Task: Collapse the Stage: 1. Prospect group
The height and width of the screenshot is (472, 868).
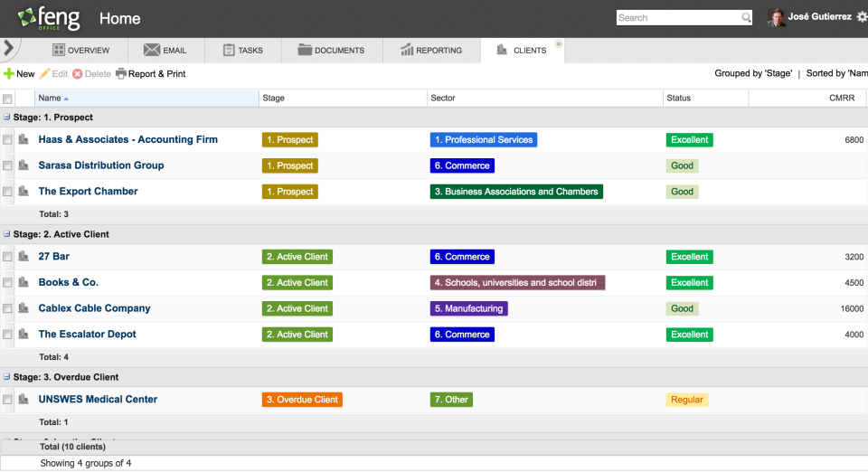Action: [6, 118]
